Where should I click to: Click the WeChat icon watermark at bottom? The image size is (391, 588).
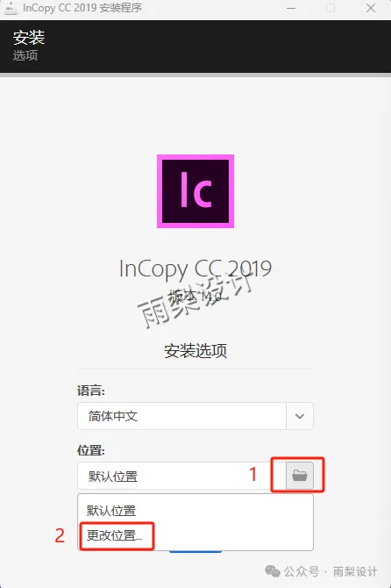tap(273, 571)
